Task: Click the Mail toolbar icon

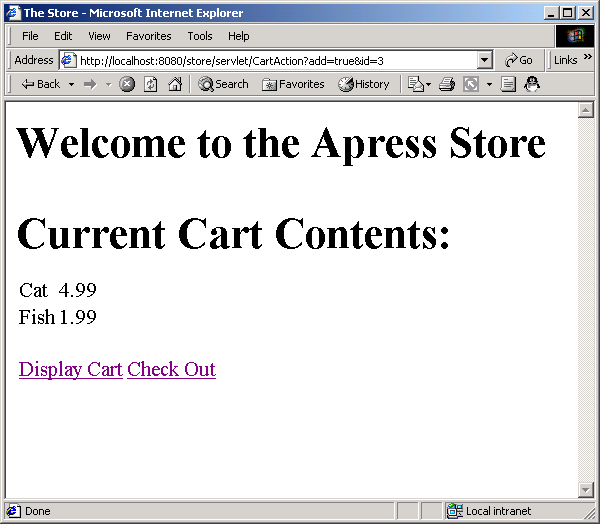Action: point(416,84)
